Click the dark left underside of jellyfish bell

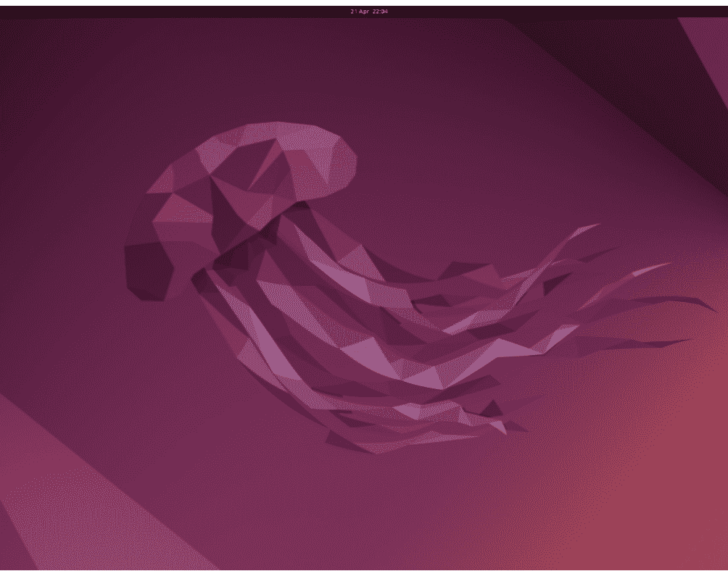coord(149,268)
